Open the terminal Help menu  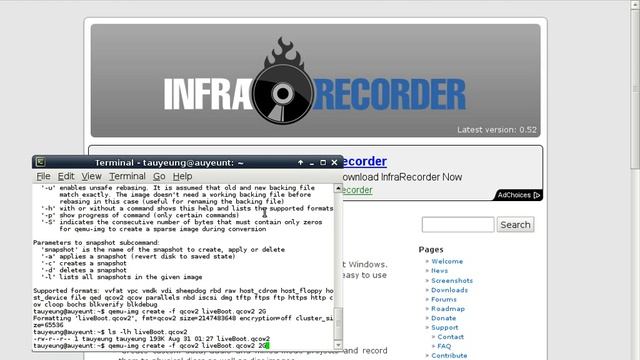pos(182,176)
